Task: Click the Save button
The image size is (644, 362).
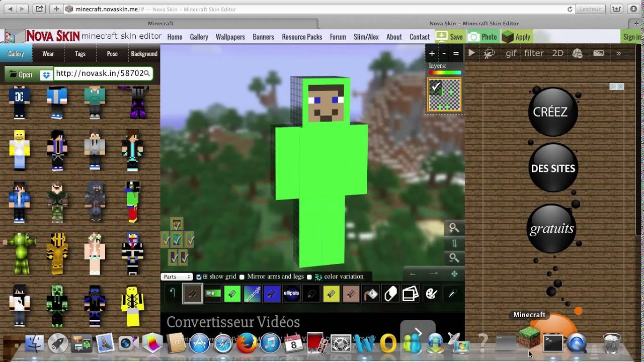Action: [449, 37]
